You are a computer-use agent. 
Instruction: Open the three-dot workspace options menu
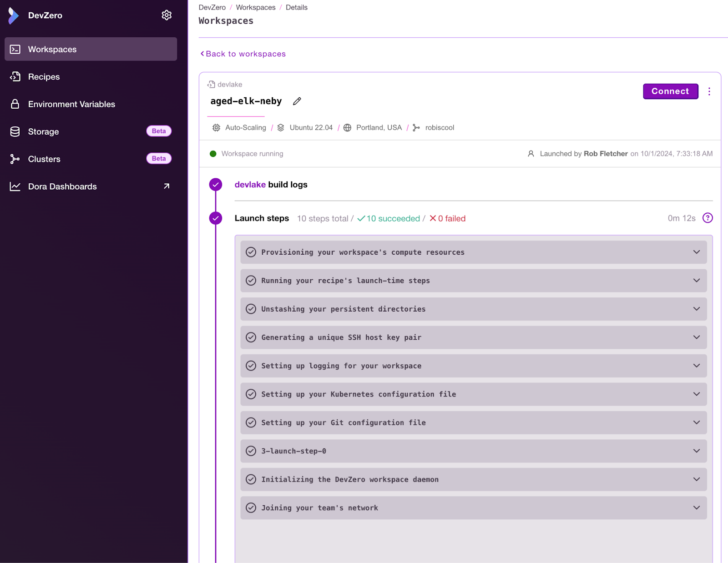tap(709, 91)
